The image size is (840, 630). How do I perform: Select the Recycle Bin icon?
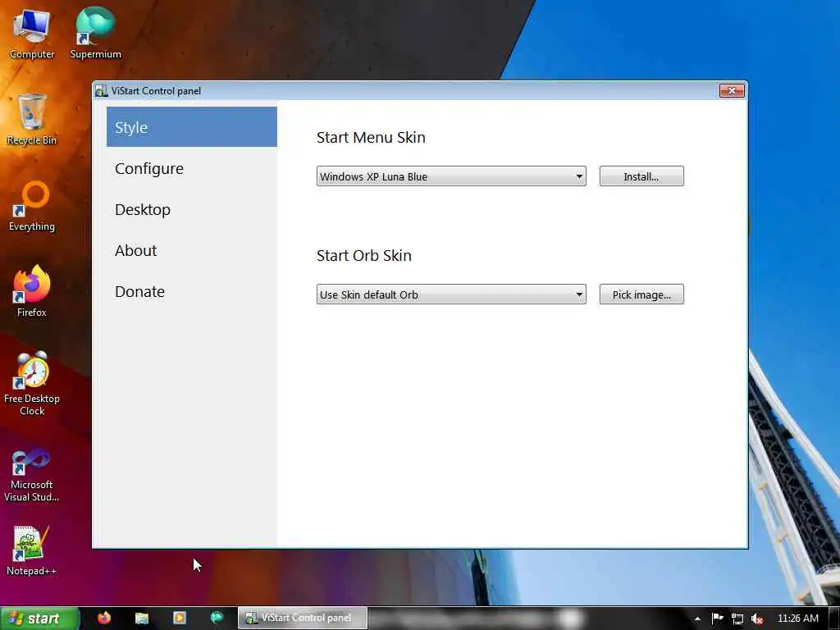point(32,120)
